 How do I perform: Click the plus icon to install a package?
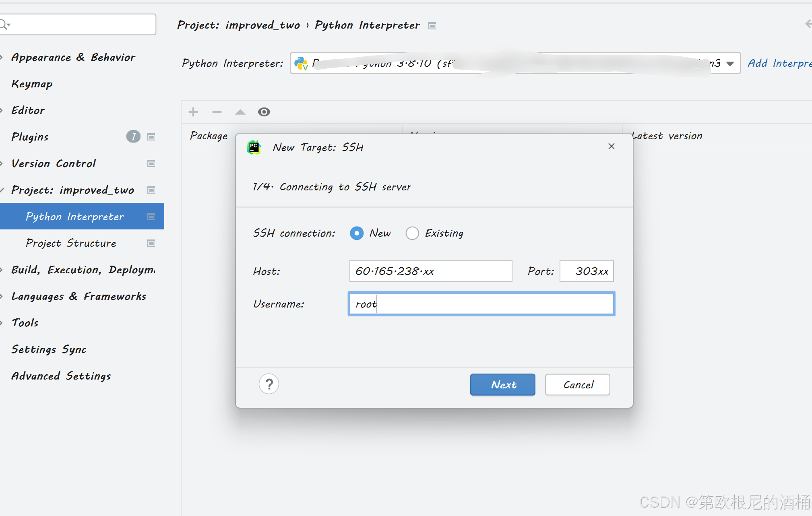coord(193,112)
